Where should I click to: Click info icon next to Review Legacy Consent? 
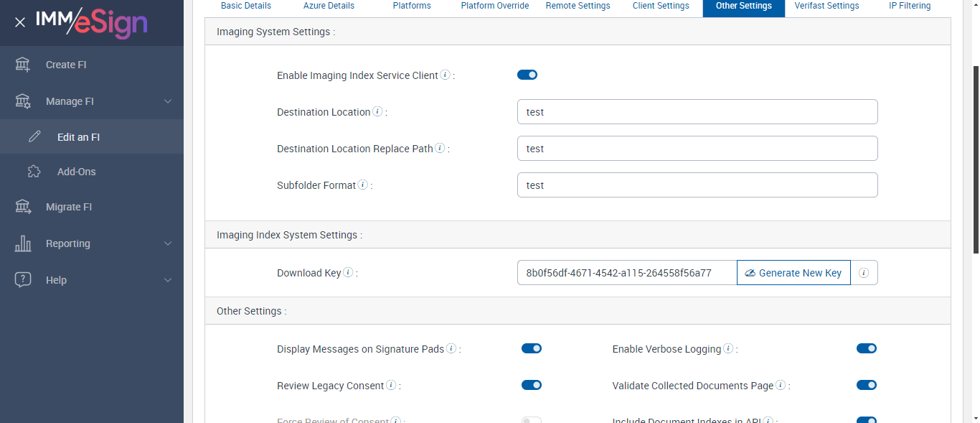coord(391,386)
